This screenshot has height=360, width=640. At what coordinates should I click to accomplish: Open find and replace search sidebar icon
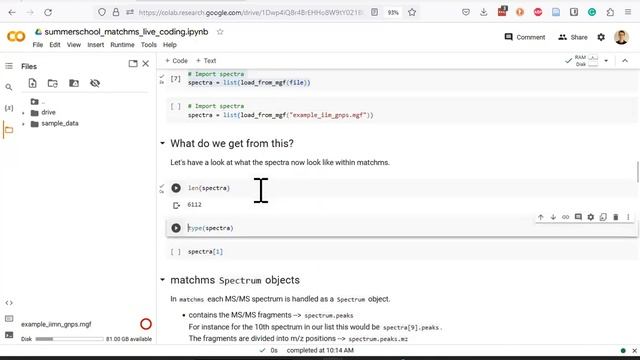click(9, 87)
